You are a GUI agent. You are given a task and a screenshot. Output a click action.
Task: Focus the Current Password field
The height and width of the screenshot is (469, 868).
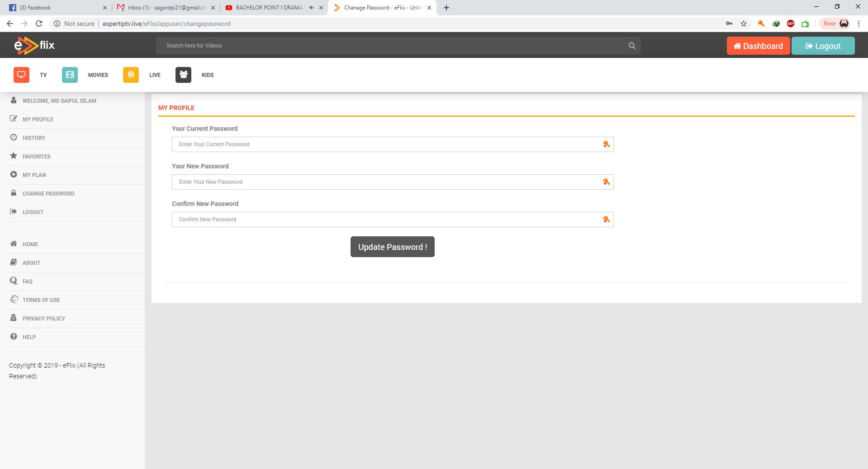coord(393,144)
